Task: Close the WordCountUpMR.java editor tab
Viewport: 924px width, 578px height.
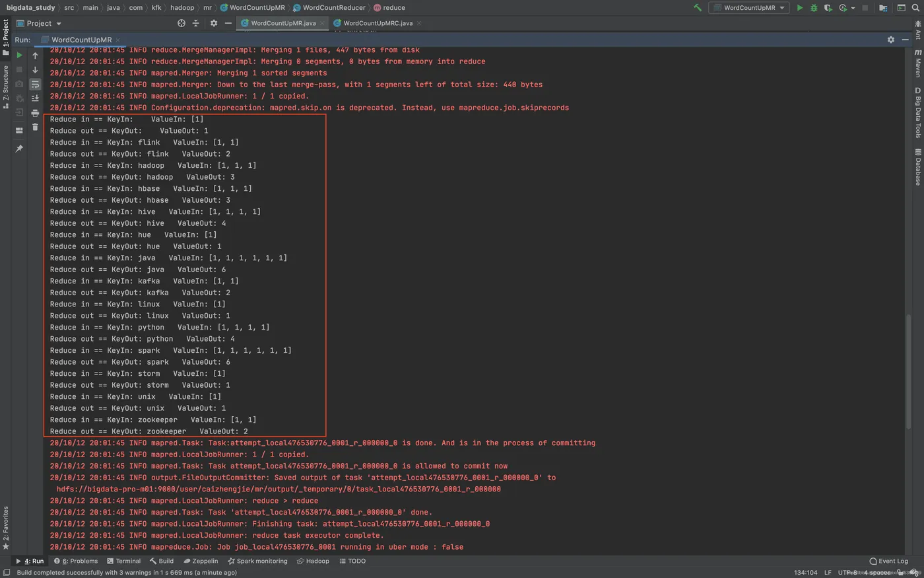Action: [x=322, y=23]
